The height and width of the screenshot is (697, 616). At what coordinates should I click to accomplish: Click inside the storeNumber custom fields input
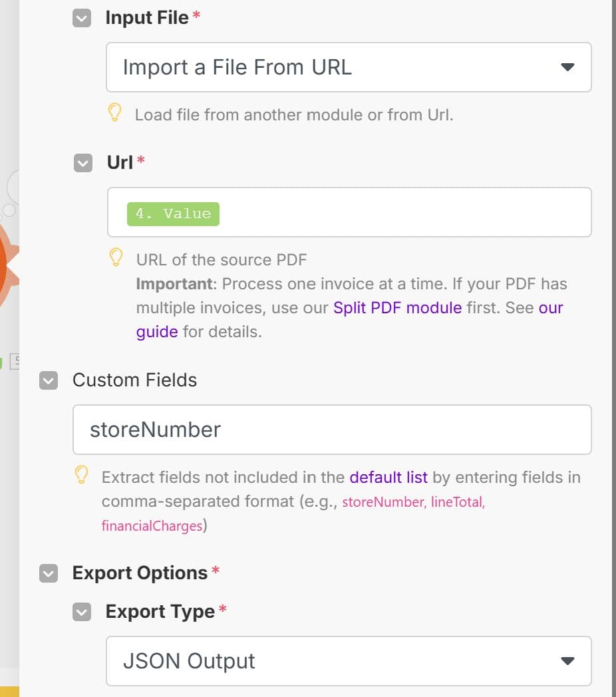pos(333,430)
